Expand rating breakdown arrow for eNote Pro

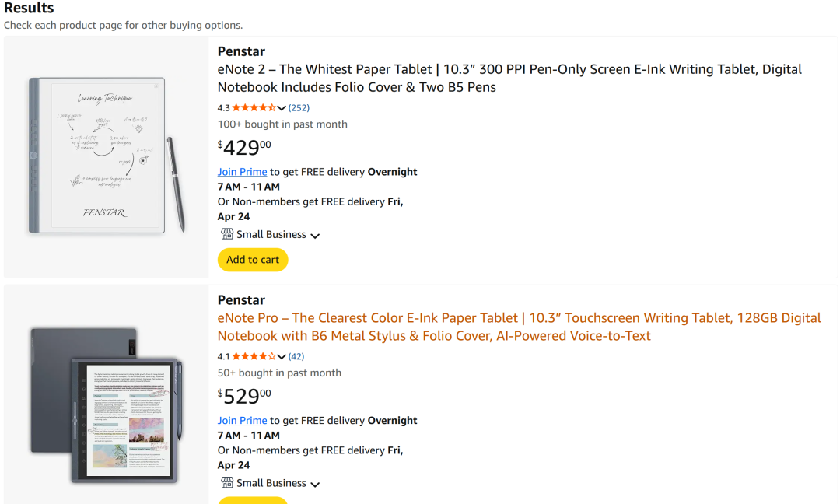point(282,357)
